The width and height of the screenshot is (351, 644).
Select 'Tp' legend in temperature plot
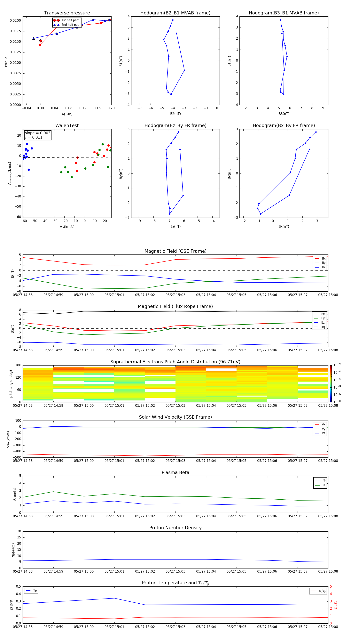pos(31,591)
